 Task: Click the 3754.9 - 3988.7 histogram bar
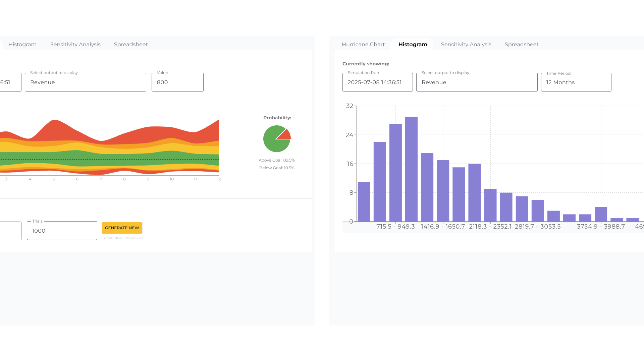point(601,215)
